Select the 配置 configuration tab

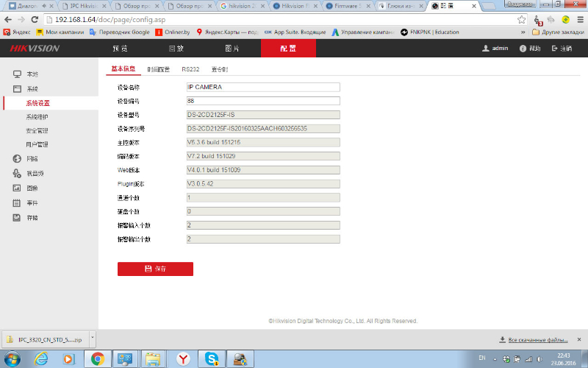(288, 48)
